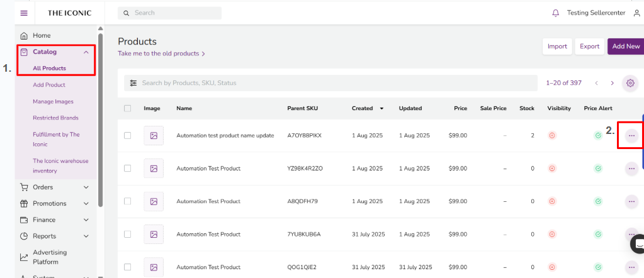Toggle the select all products checkbox

(128, 108)
